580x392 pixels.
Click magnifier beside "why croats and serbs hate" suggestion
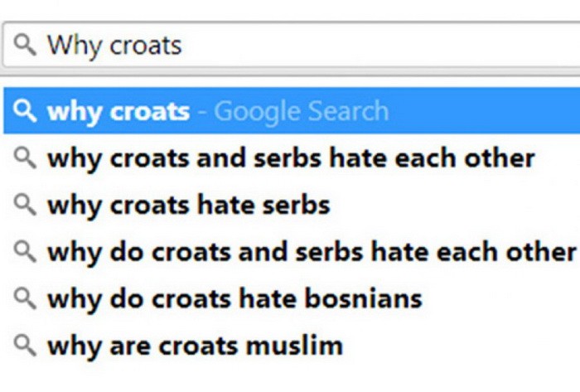[x=26, y=157]
